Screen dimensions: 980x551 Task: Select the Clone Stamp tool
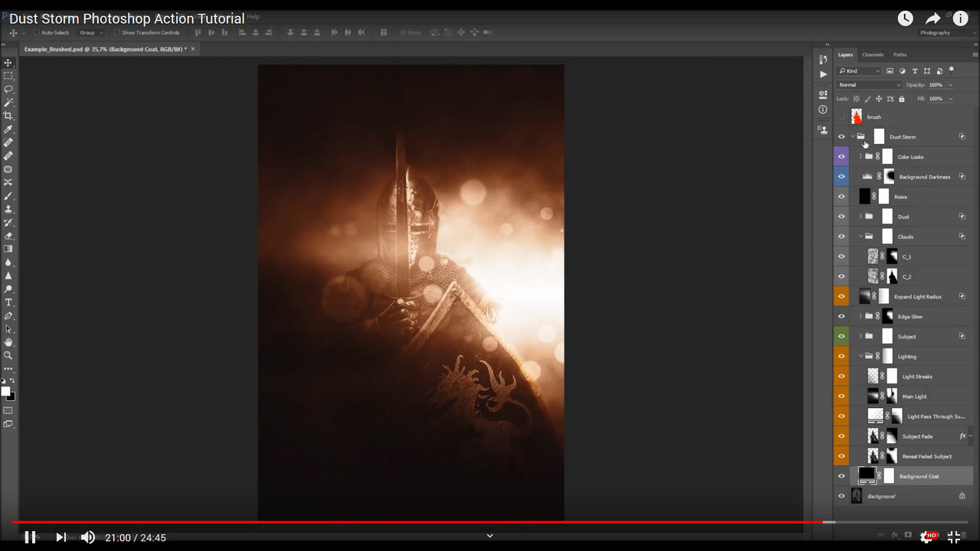click(8, 209)
